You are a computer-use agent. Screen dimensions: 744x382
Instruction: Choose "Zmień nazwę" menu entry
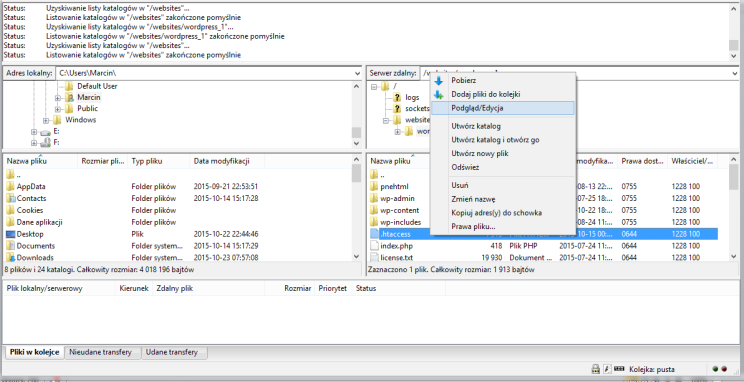coord(503,199)
